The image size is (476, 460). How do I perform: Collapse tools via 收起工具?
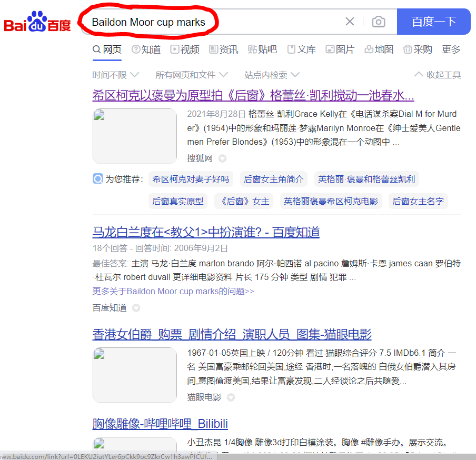(x=438, y=75)
